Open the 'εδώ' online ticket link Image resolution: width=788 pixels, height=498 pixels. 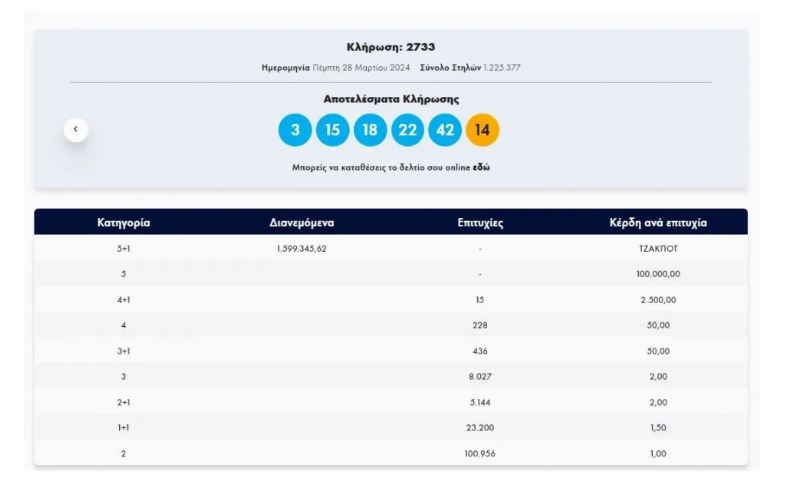click(x=481, y=167)
